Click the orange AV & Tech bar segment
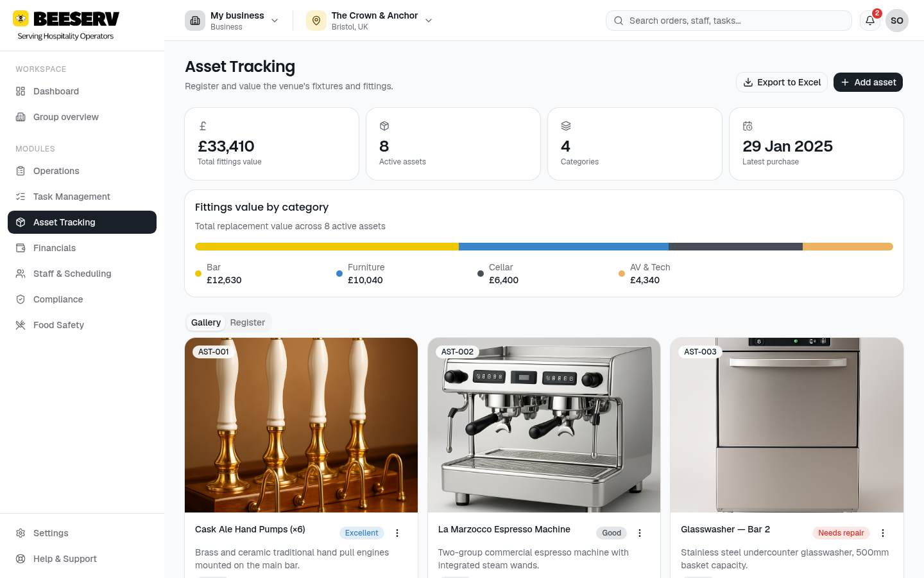 (x=848, y=247)
